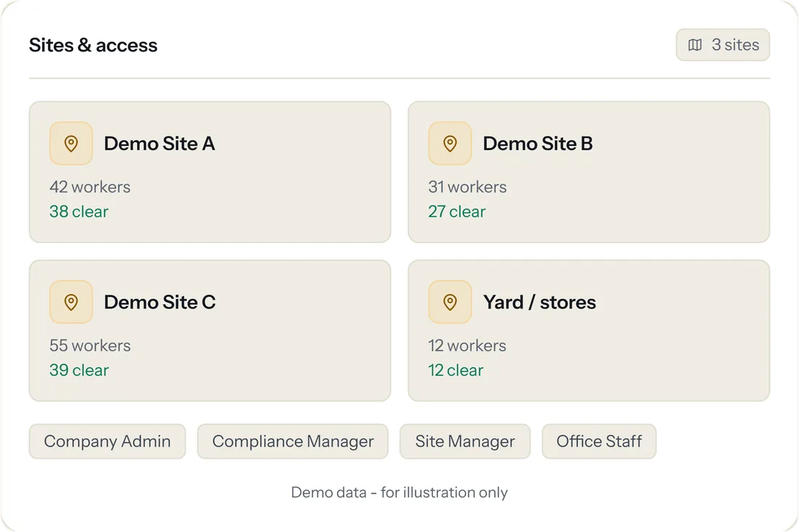Click the Demo Site C location pin icon
Viewport: 799px width, 532px height.
71,302
